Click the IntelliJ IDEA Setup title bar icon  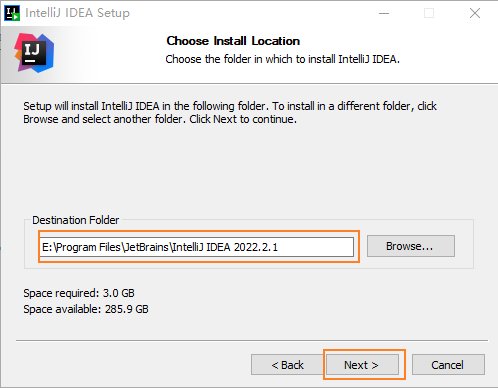pyautogui.click(x=12, y=13)
